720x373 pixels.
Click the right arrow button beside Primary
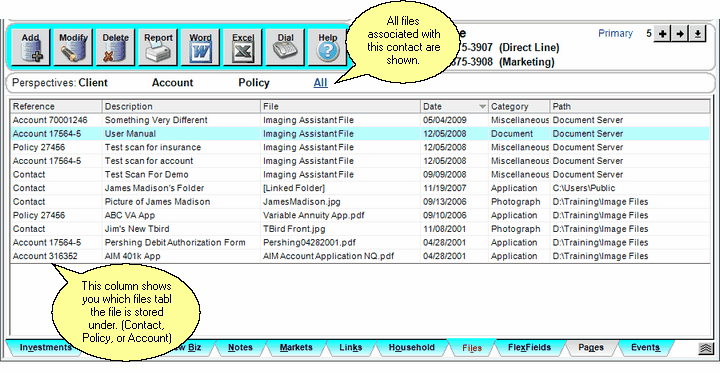click(680, 34)
